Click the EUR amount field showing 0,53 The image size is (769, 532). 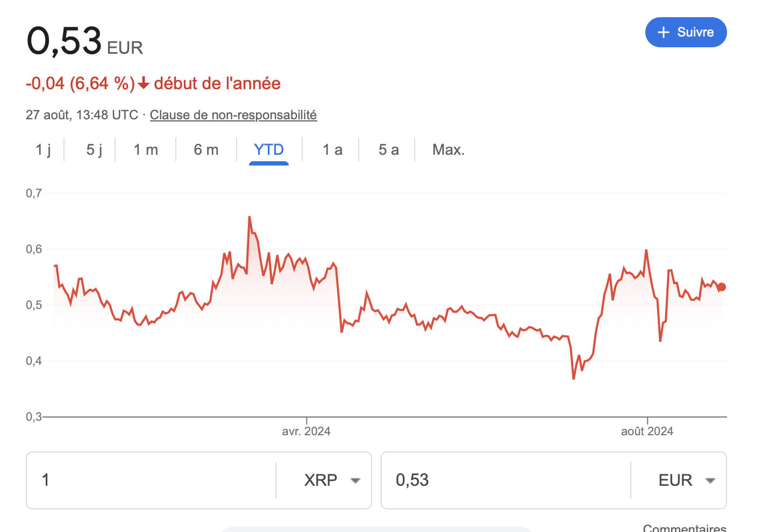[x=505, y=480]
